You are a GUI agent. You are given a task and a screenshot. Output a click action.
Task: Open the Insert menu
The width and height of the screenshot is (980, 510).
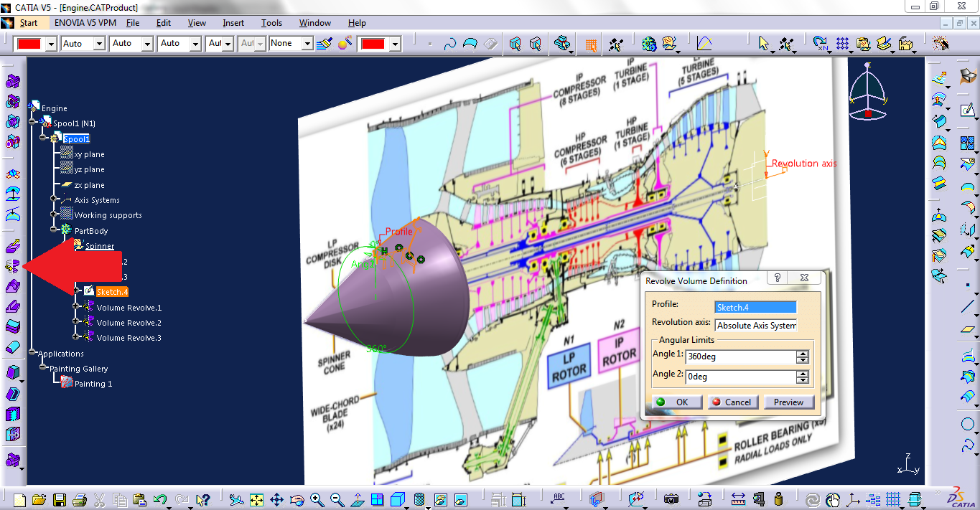233,23
